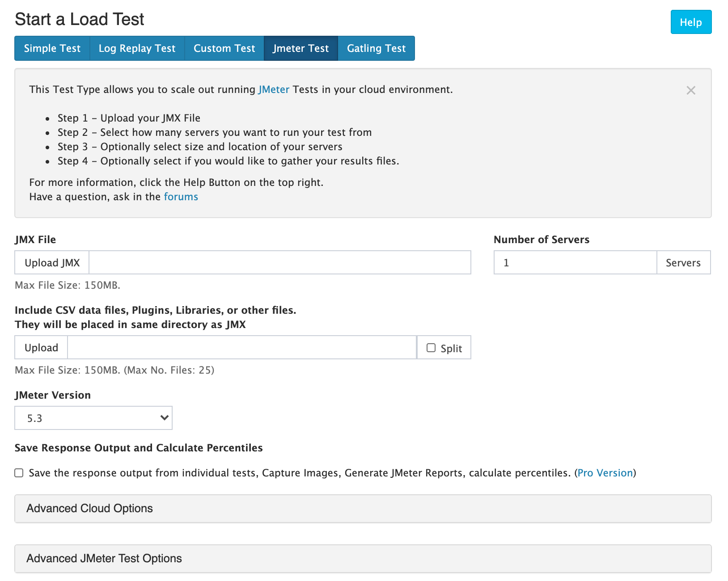Click the Upload JMX button

(52, 262)
